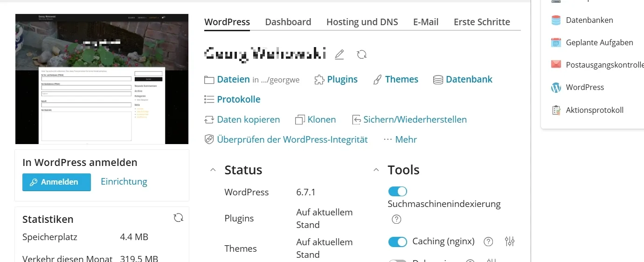
Task: Show help for Caching (nginx)
Action: 488,241
